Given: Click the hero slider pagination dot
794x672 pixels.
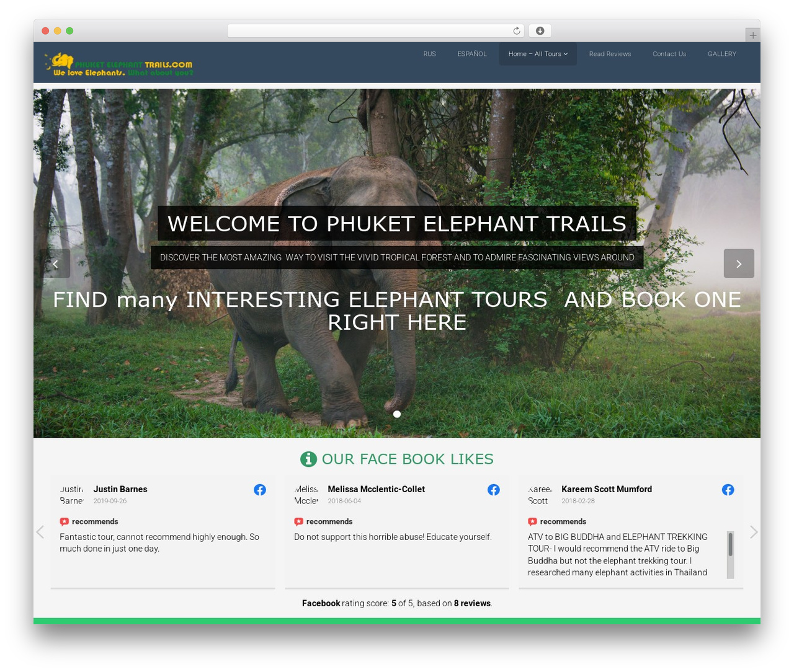Looking at the screenshot, I should pos(397,414).
